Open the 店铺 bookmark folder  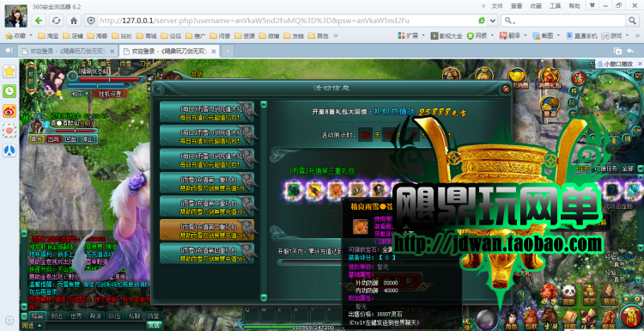tap(73, 36)
